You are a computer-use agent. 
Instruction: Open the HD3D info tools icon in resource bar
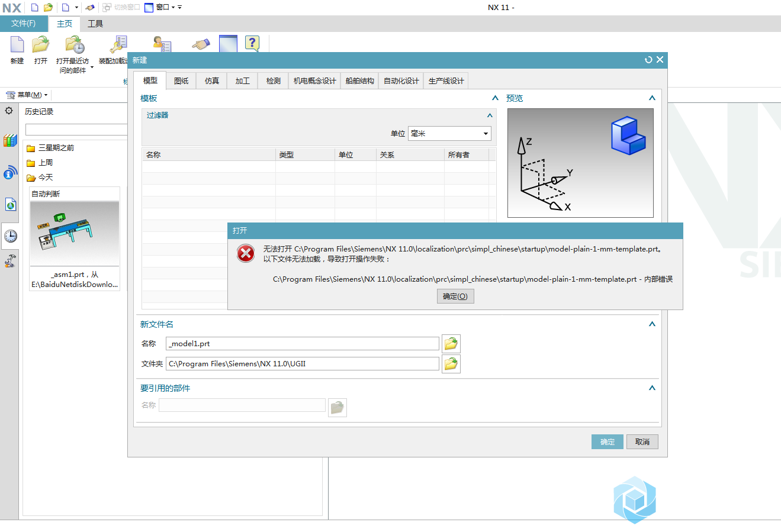[9, 173]
